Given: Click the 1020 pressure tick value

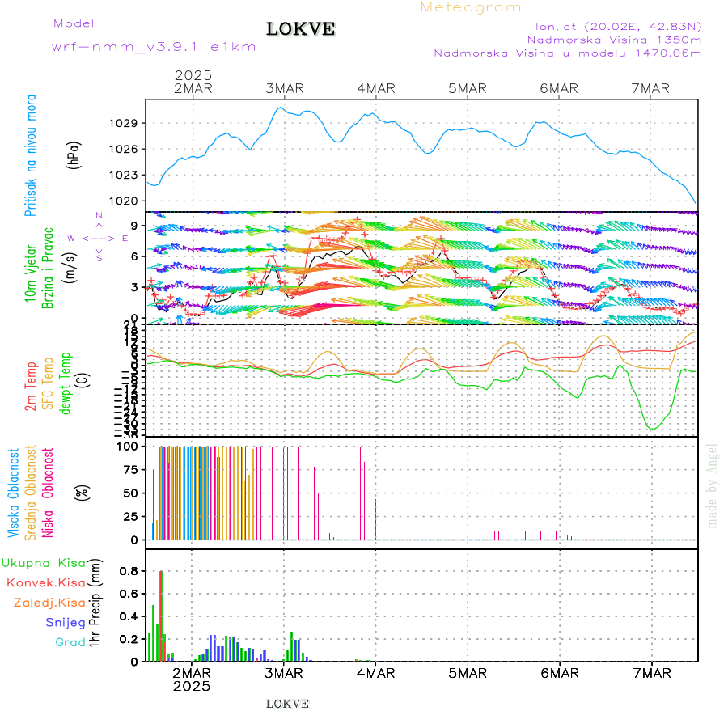Looking at the screenshot, I should (123, 201).
